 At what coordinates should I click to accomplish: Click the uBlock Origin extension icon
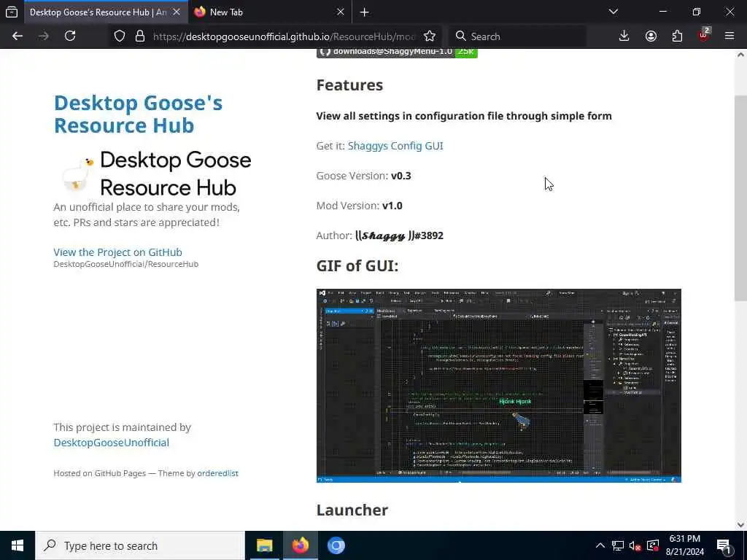[704, 35]
